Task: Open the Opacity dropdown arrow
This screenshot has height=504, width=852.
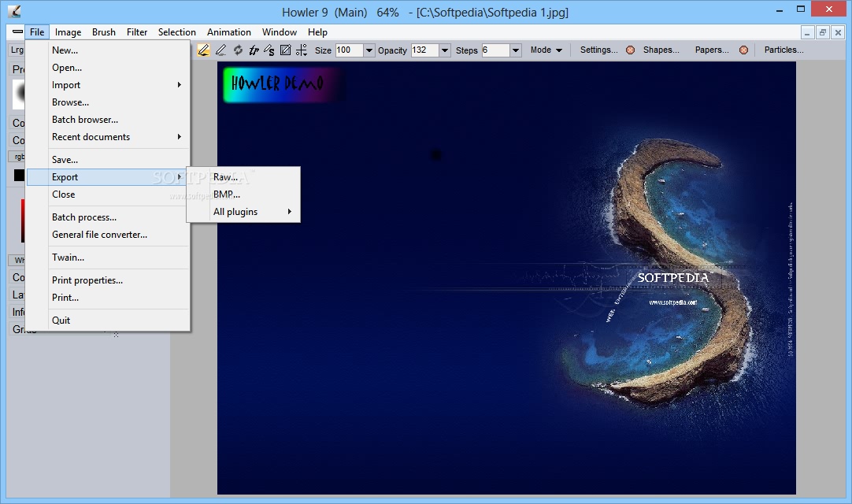Action: [444, 50]
